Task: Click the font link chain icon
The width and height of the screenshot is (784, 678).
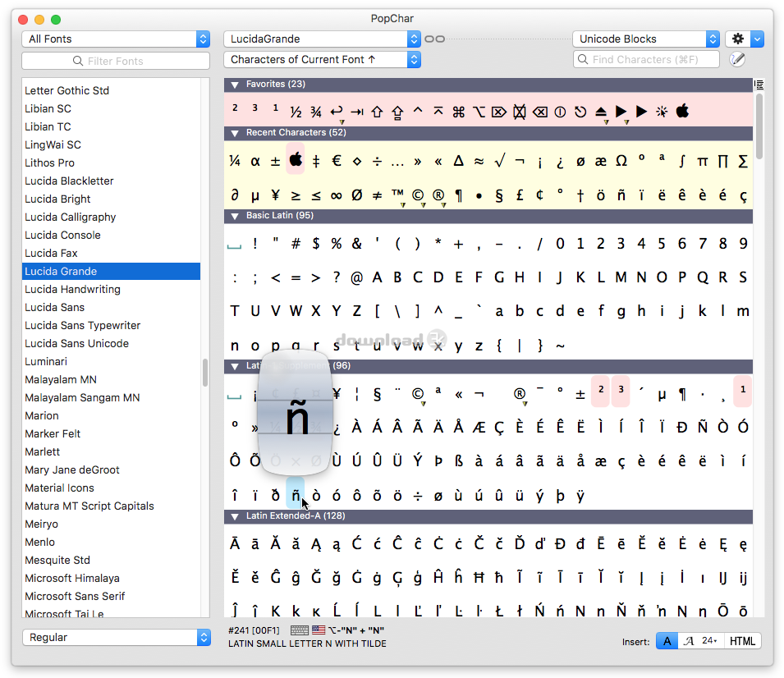Action: click(x=435, y=39)
